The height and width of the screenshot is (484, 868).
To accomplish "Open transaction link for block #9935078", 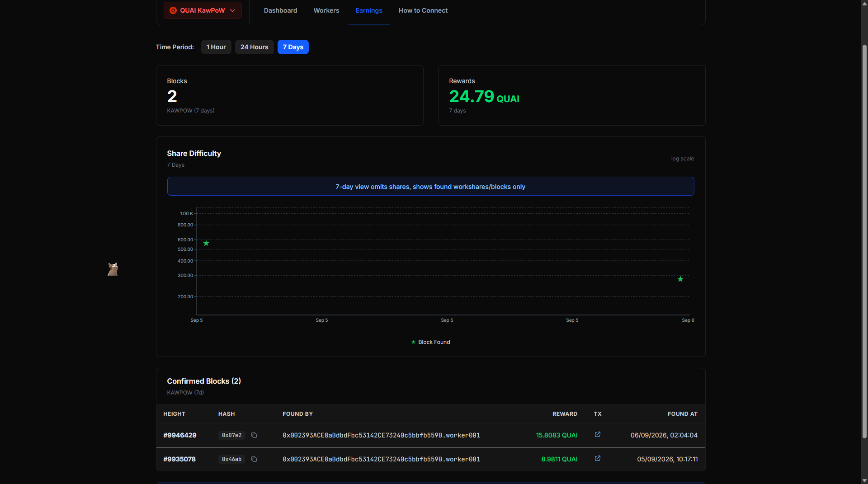I will pyautogui.click(x=597, y=459).
